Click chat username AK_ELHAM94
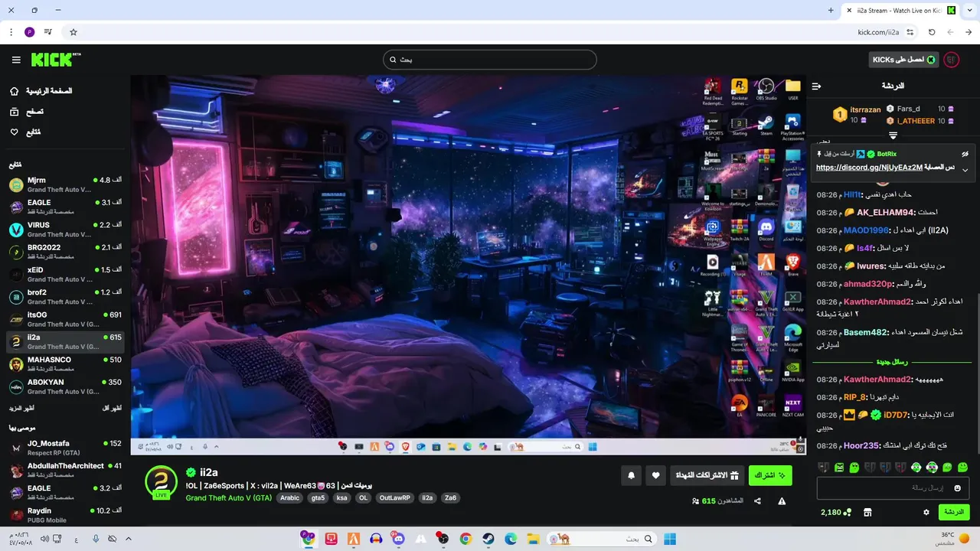 (886, 212)
